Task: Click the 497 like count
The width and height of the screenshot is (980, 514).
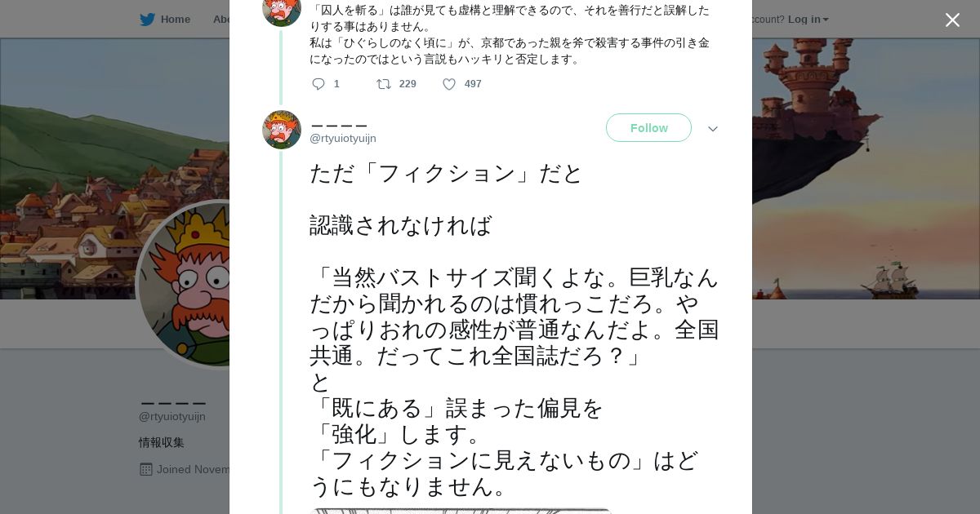Action: click(473, 84)
